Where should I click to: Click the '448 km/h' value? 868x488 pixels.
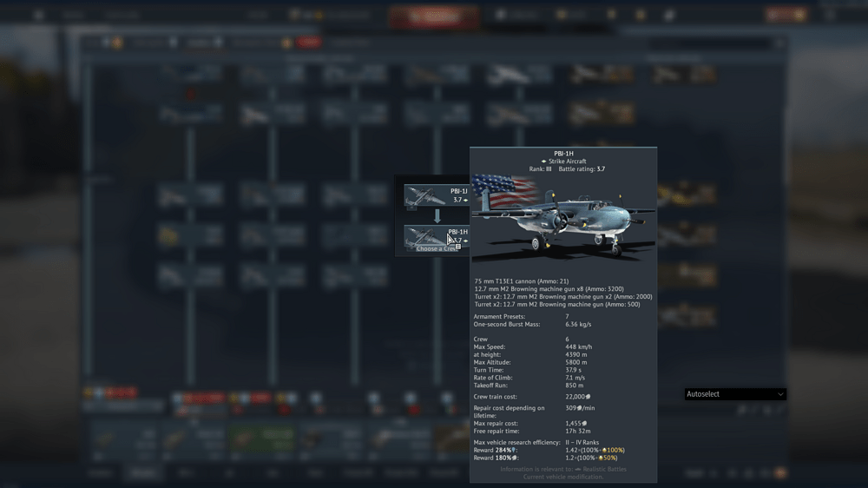578,346
